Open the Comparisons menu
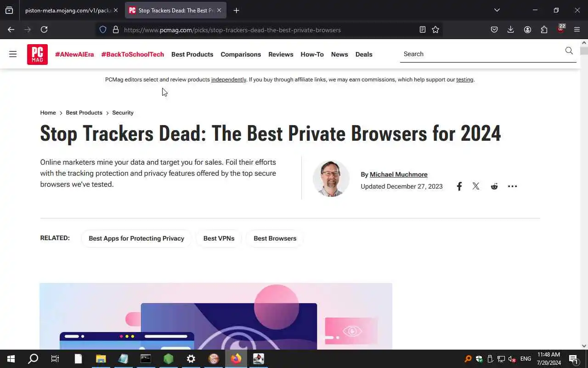The image size is (588, 368). (241, 54)
